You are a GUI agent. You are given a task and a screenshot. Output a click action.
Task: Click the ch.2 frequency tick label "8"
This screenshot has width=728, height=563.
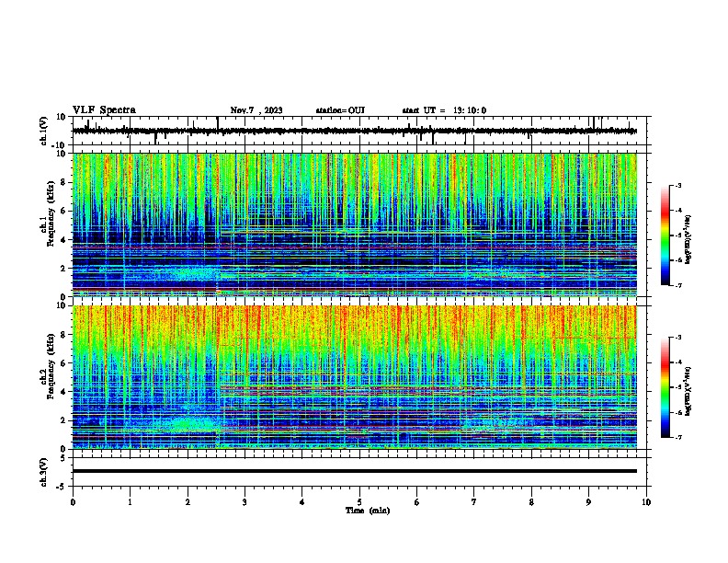63,335
